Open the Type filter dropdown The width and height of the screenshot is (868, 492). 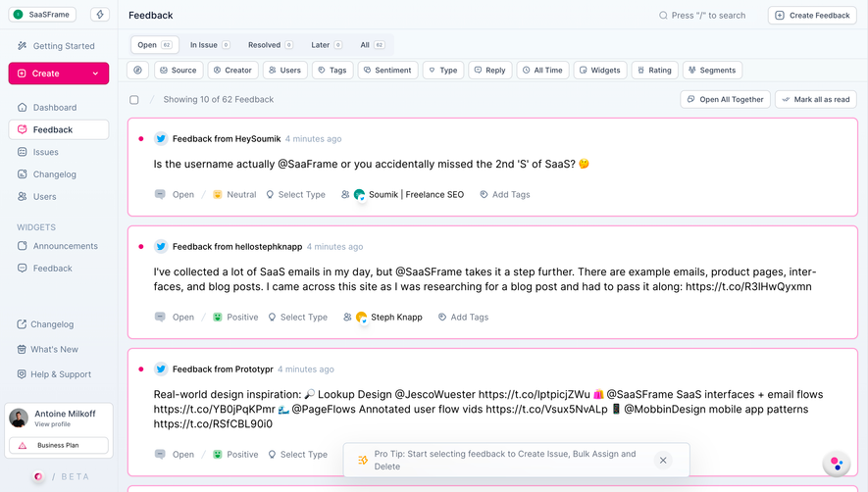pyautogui.click(x=443, y=71)
